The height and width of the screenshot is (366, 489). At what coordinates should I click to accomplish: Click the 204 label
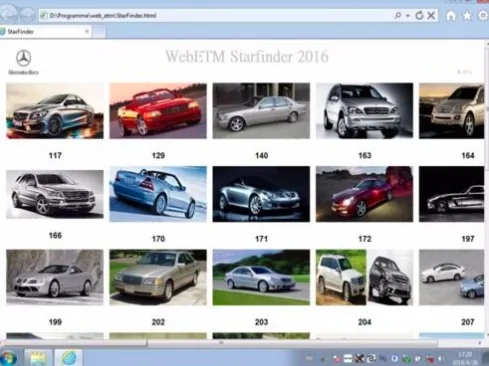(x=365, y=322)
